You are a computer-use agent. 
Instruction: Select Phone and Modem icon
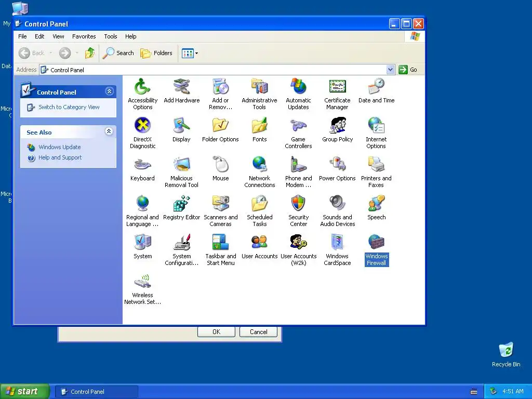point(298,165)
